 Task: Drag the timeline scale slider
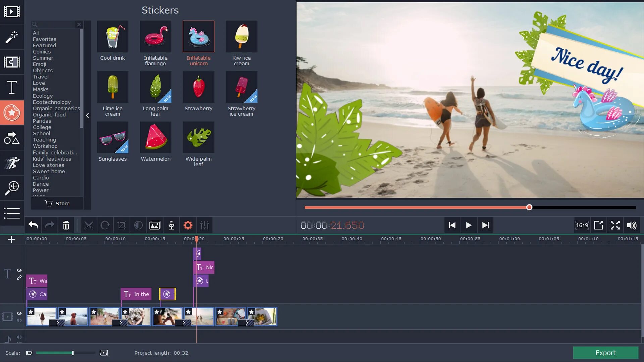72,353
